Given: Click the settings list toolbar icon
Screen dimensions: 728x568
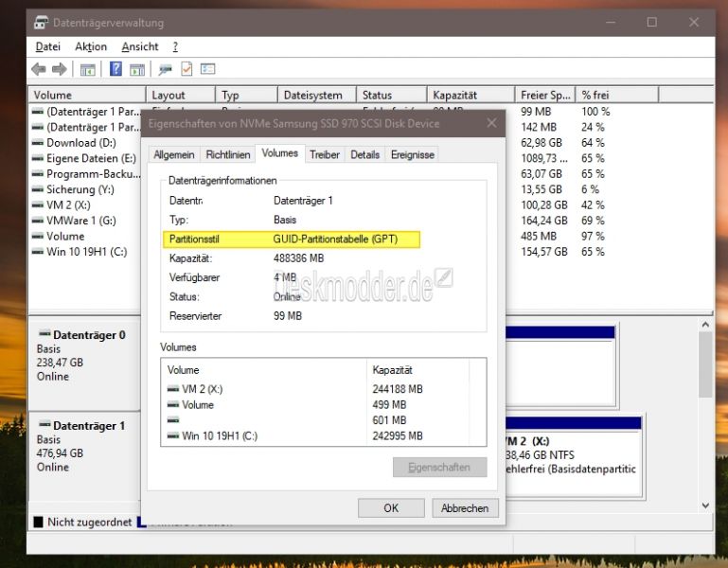Looking at the screenshot, I should [x=207, y=69].
